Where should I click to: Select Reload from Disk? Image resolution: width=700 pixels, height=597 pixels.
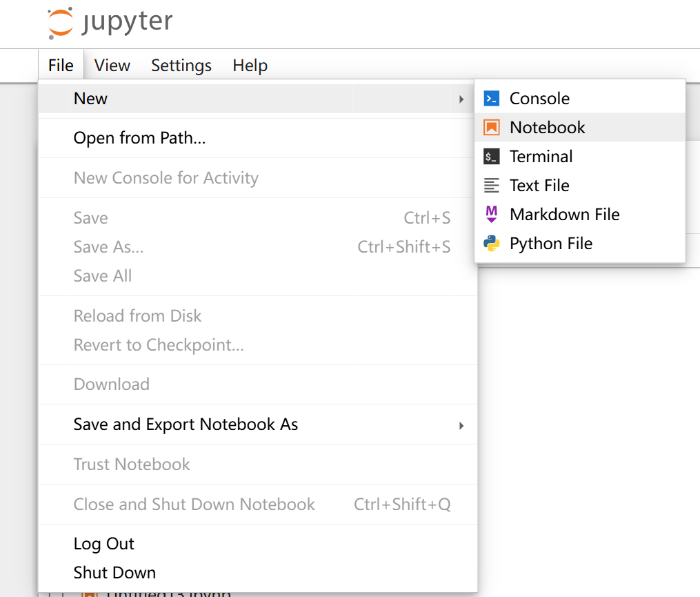tap(137, 315)
